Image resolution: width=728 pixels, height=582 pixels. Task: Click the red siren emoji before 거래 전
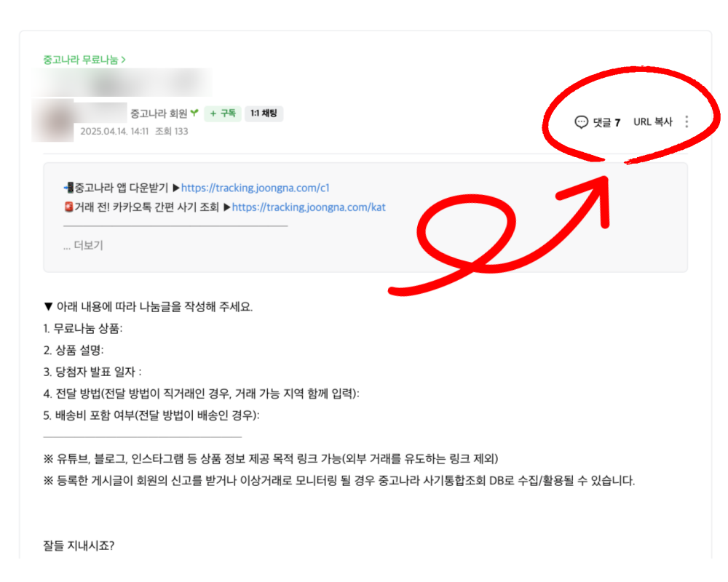[x=68, y=207]
